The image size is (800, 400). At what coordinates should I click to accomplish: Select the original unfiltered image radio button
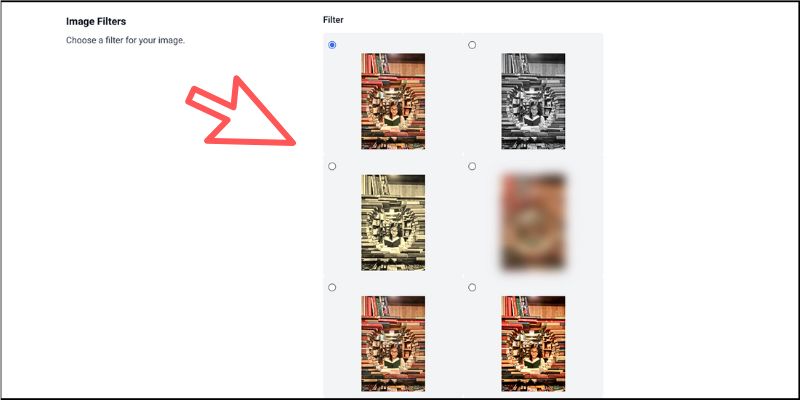point(332,45)
